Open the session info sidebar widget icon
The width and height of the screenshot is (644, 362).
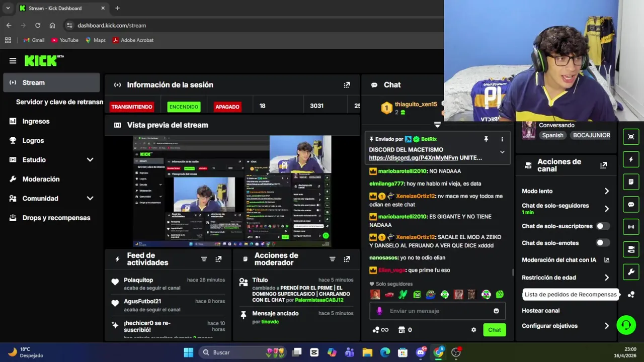point(631,137)
